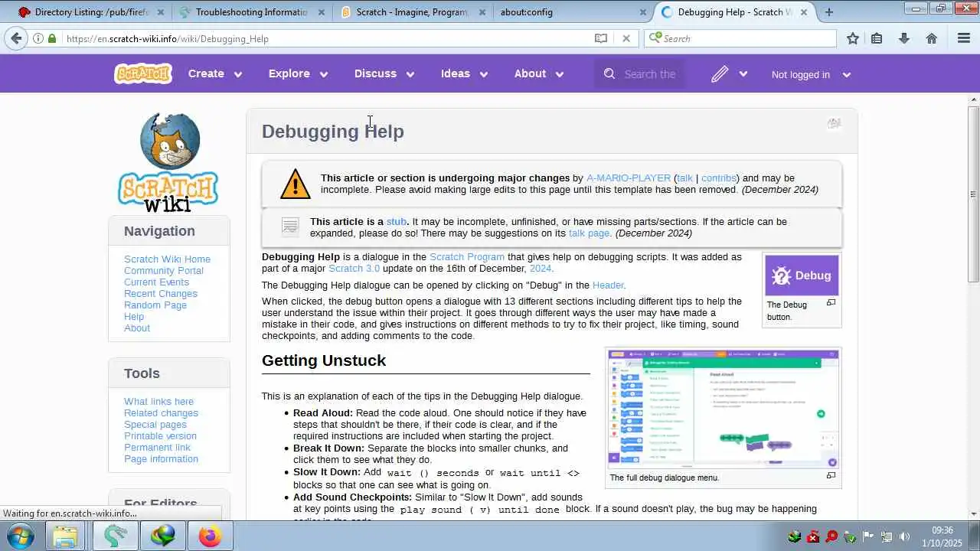Click the purple Debug button thumbnail
The width and height of the screenshot is (980, 551).
[x=802, y=275]
